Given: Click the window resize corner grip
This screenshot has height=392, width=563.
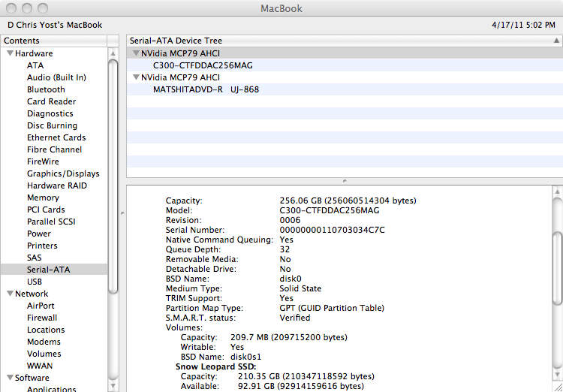Looking at the screenshot, I should point(558,387).
